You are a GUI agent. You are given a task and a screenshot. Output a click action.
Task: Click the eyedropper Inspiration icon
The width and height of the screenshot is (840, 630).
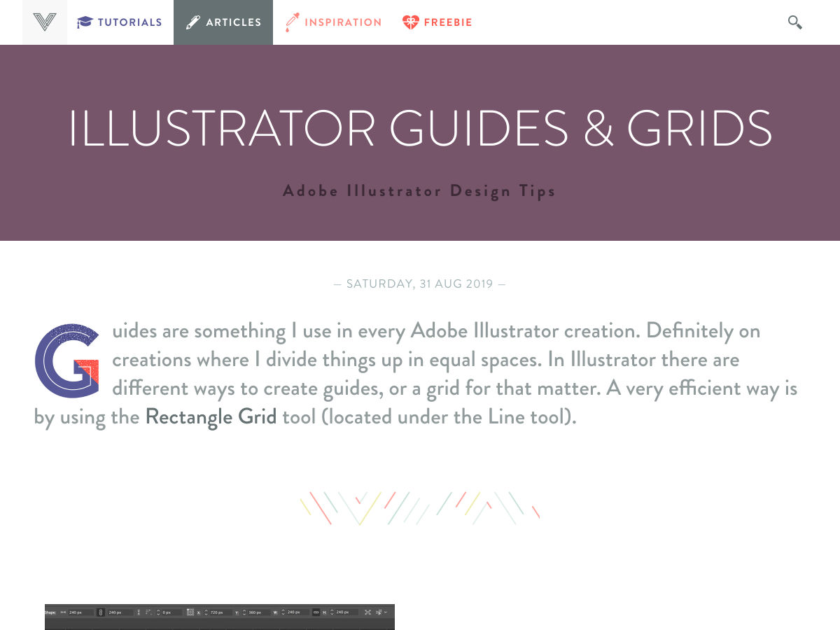(x=292, y=23)
